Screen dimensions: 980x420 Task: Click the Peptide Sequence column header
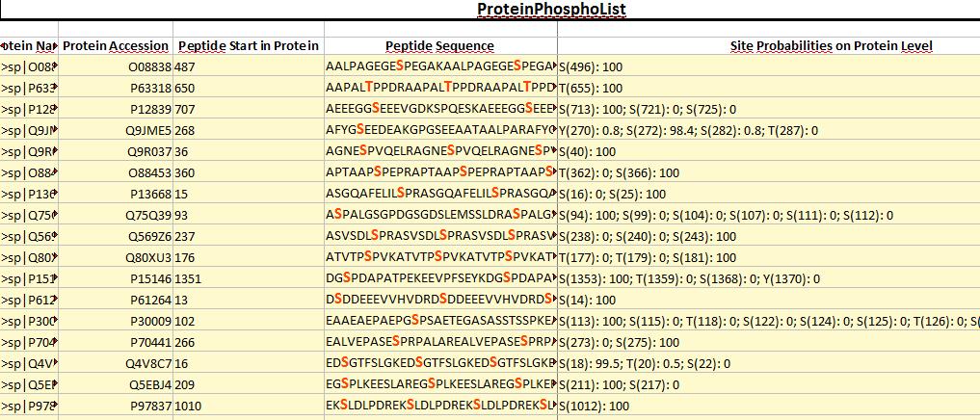440,46
